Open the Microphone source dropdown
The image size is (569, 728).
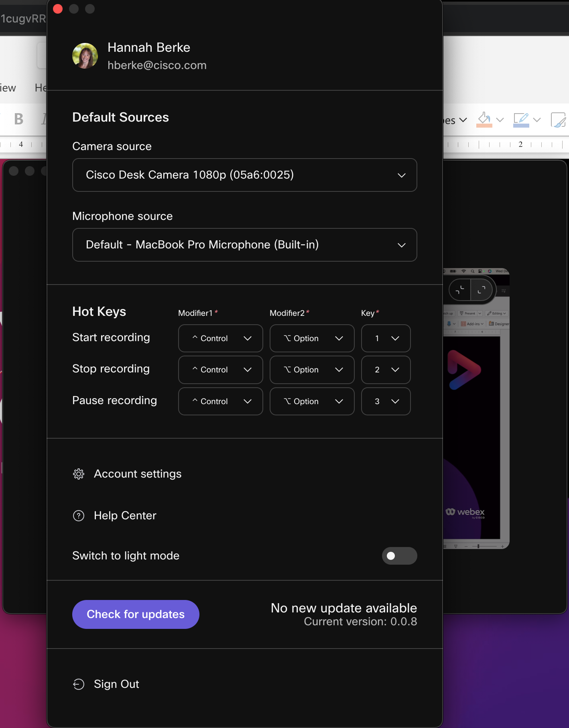(x=244, y=245)
